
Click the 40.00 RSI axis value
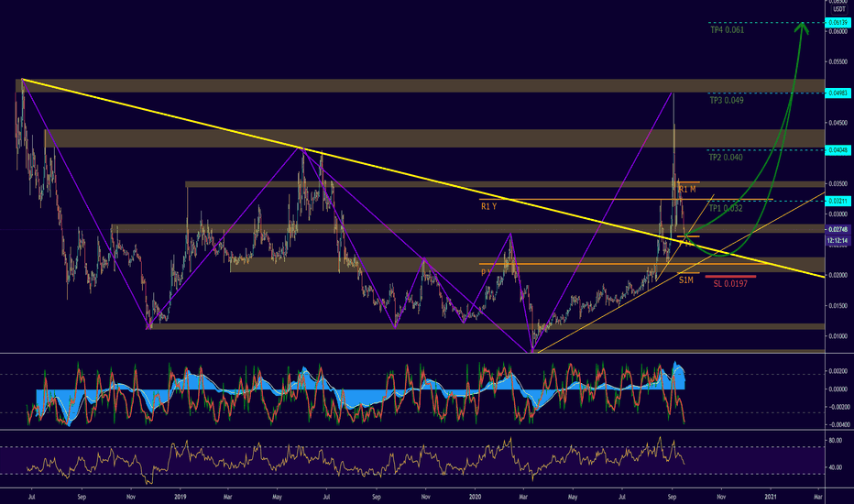pyautogui.click(x=836, y=467)
